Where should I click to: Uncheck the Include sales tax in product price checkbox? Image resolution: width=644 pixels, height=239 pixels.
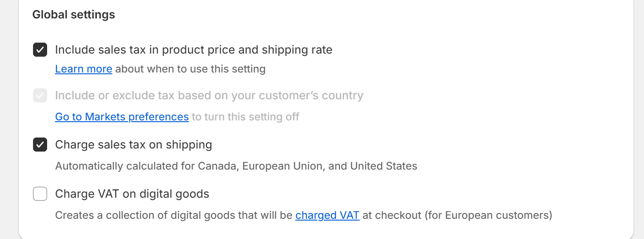(40, 50)
